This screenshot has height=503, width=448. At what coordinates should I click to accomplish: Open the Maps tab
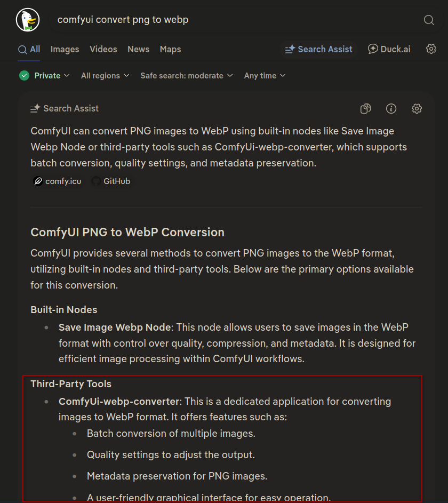[x=170, y=49]
